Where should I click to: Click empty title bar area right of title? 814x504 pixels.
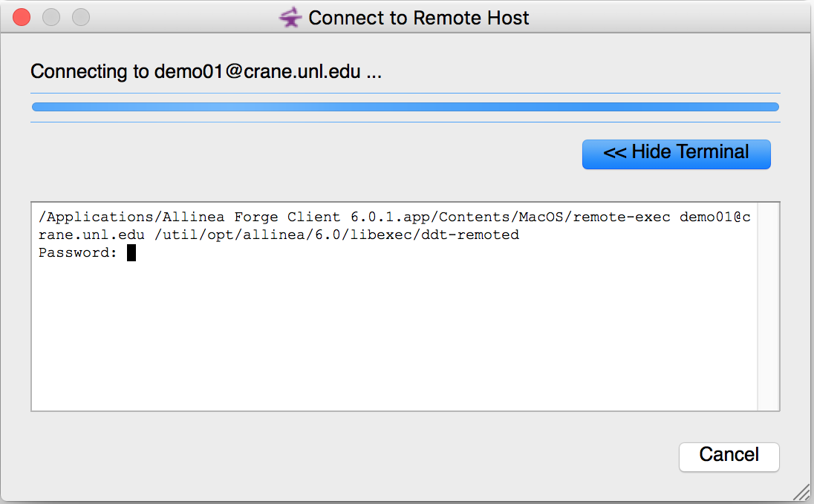click(668, 18)
